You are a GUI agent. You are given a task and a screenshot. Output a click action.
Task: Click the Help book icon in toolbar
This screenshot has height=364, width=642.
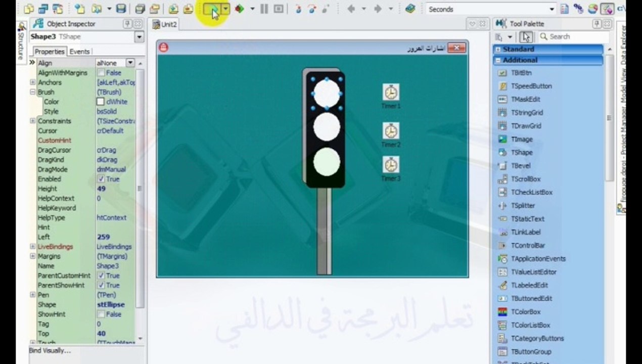[410, 9]
